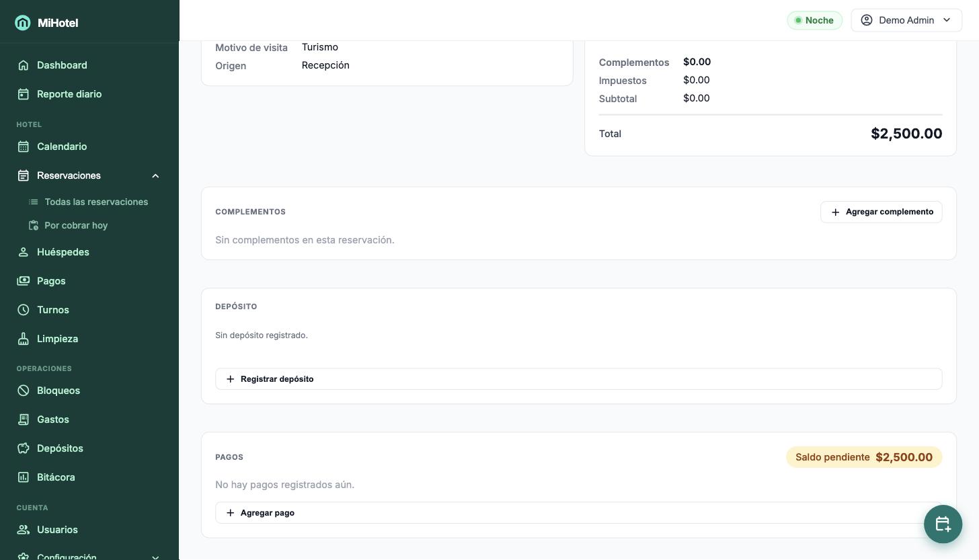This screenshot has width=979, height=560.
Task: Open the Bitácora chart icon
Action: [x=24, y=477]
